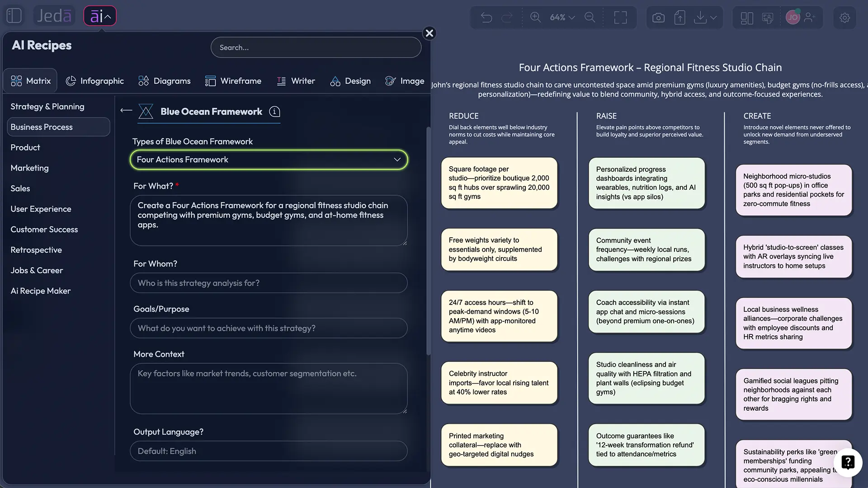Viewport: 868px width, 488px height.
Task: Show Blue Ocean Framework info icon
Action: click(x=274, y=112)
